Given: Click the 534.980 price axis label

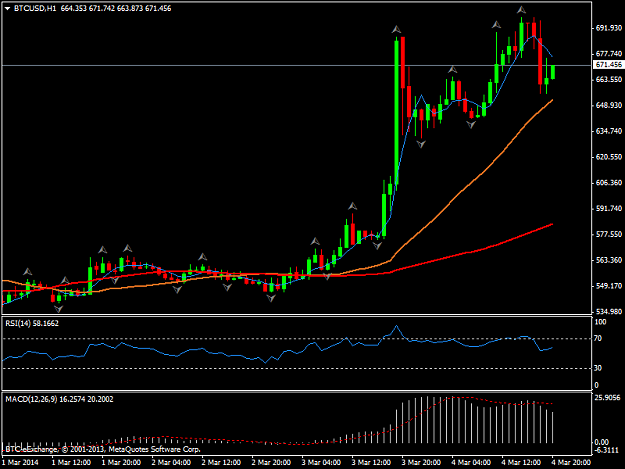Looking at the screenshot, I should (609, 311).
